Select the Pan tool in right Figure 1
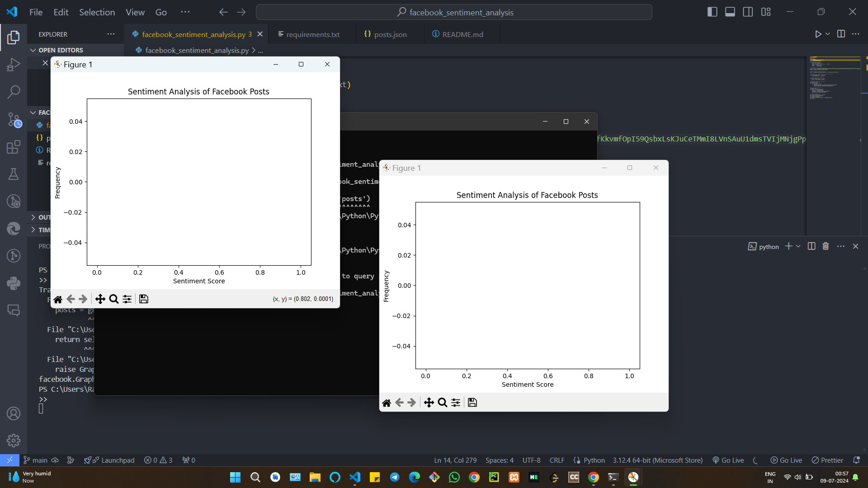Viewport: 868px width, 488px height. pyautogui.click(x=429, y=403)
